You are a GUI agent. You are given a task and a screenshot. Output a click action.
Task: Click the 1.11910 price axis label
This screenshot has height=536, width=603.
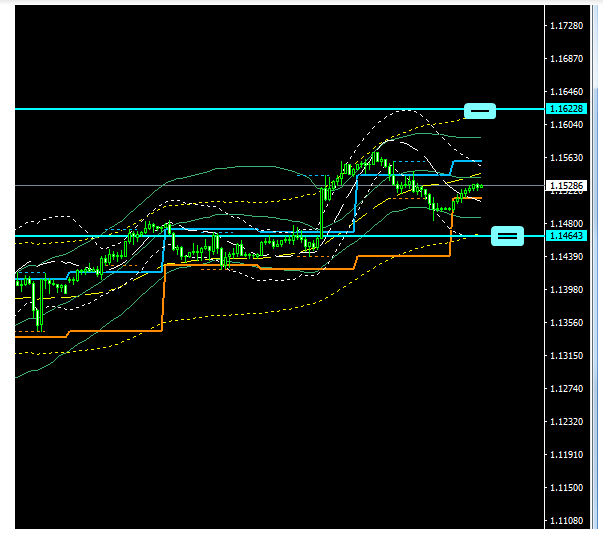coord(566,455)
